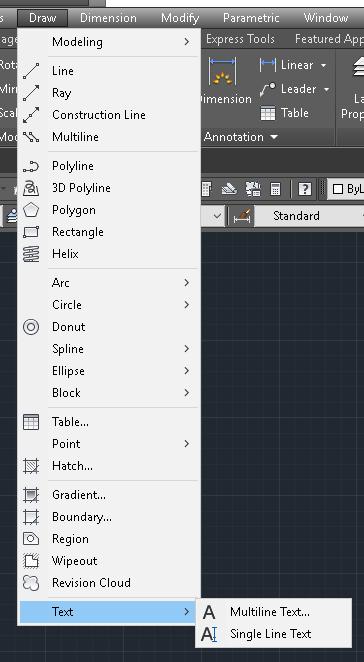Pick the Revision Cloud tool

(109, 583)
